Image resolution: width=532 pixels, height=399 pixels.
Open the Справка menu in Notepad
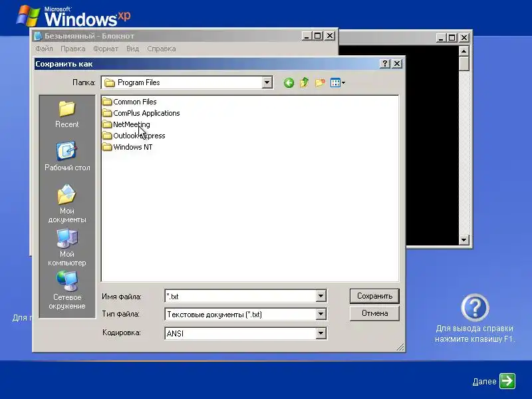[x=162, y=49]
